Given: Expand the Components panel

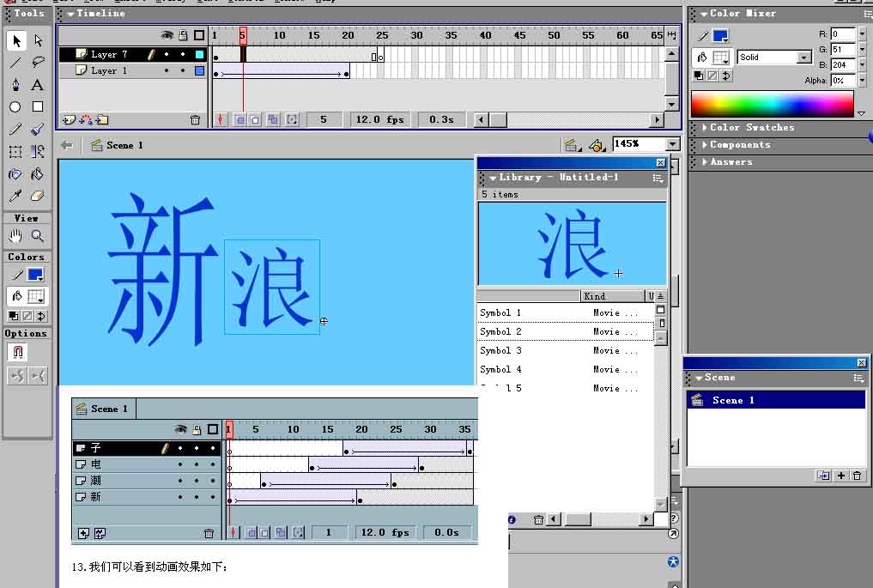Looking at the screenshot, I should (x=705, y=145).
